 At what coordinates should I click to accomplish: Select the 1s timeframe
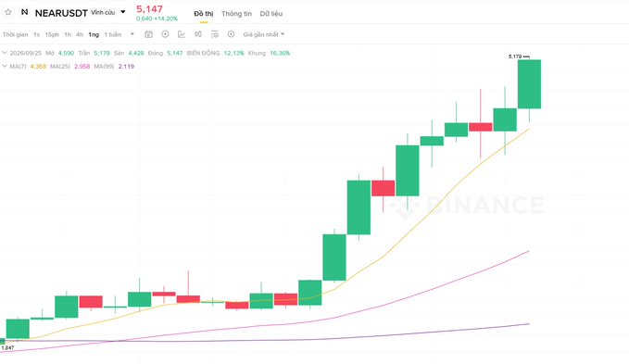point(36,34)
